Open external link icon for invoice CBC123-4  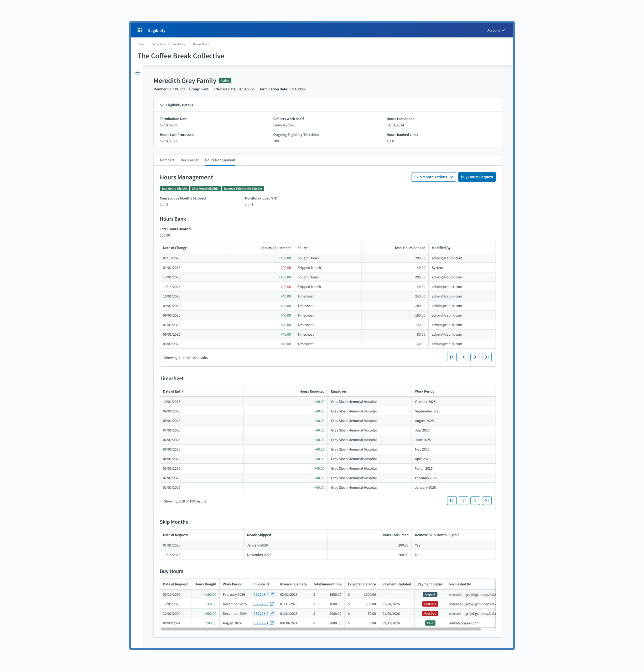click(x=272, y=594)
